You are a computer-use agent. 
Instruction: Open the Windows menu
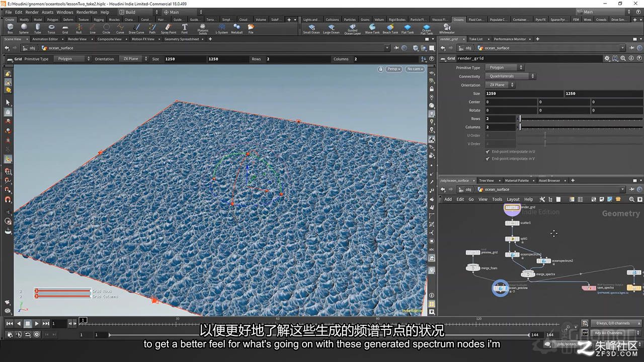point(65,12)
